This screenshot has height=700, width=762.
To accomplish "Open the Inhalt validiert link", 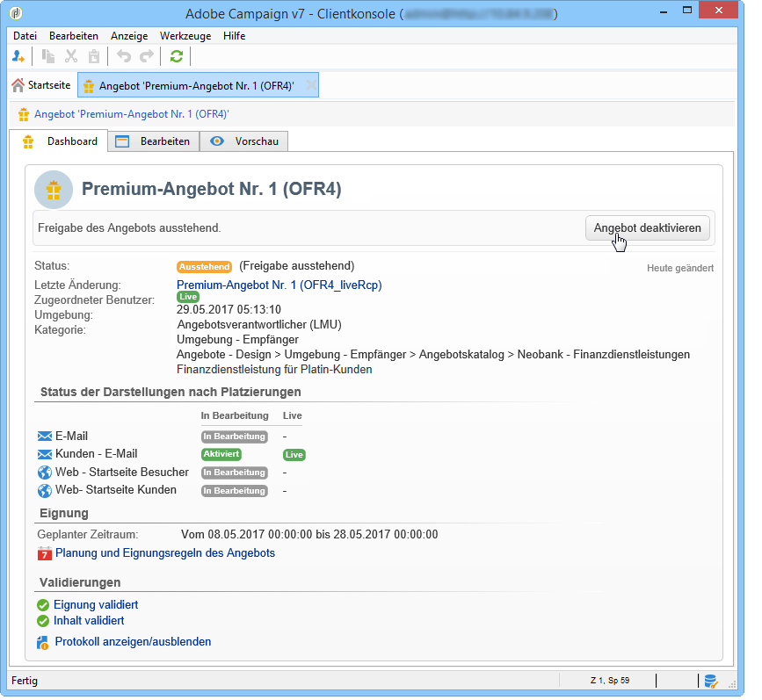I will [89, 621].
